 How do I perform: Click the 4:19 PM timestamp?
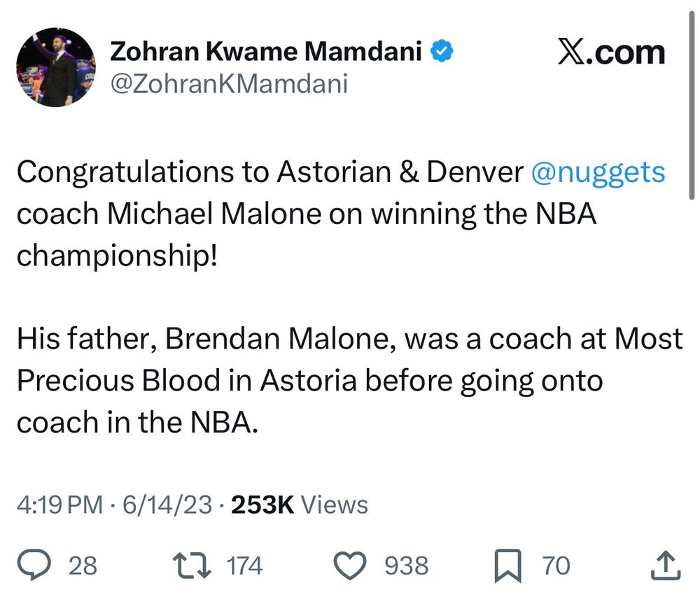click(x=59, y=504)
